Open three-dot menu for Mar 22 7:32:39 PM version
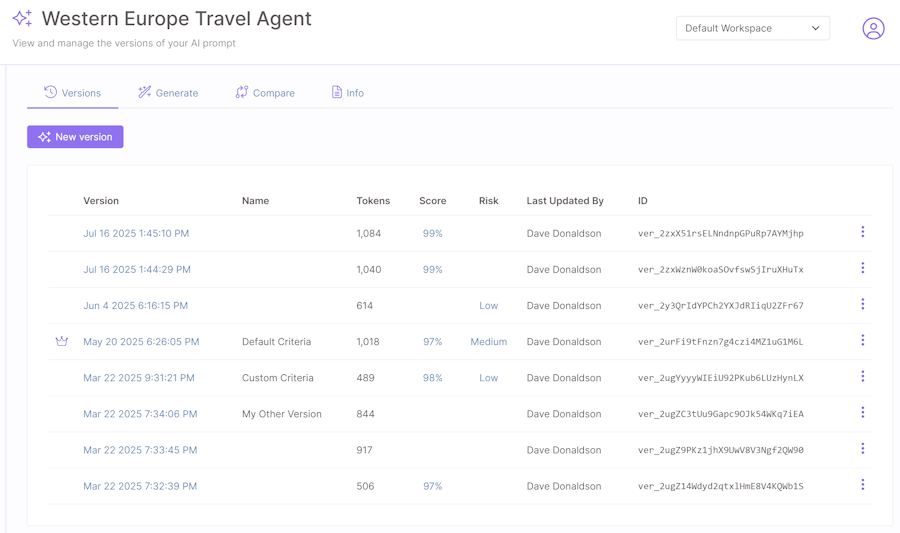The image size is (900, 533). click(862, 485)
